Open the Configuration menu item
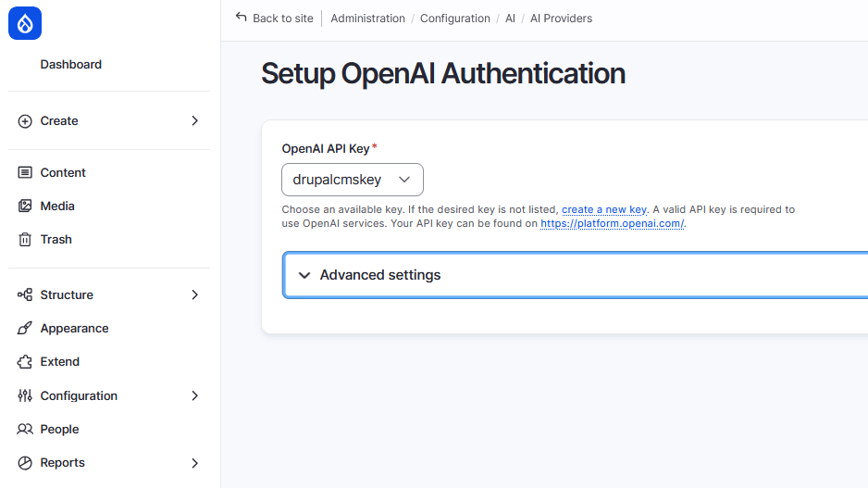This screenshot has width=868, height=488. (x=79, y=395)
